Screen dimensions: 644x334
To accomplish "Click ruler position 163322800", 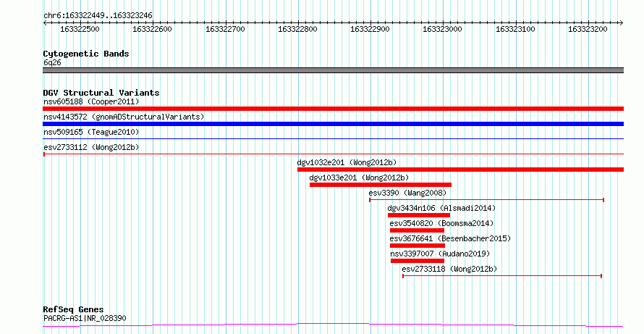I will point(298,29).
